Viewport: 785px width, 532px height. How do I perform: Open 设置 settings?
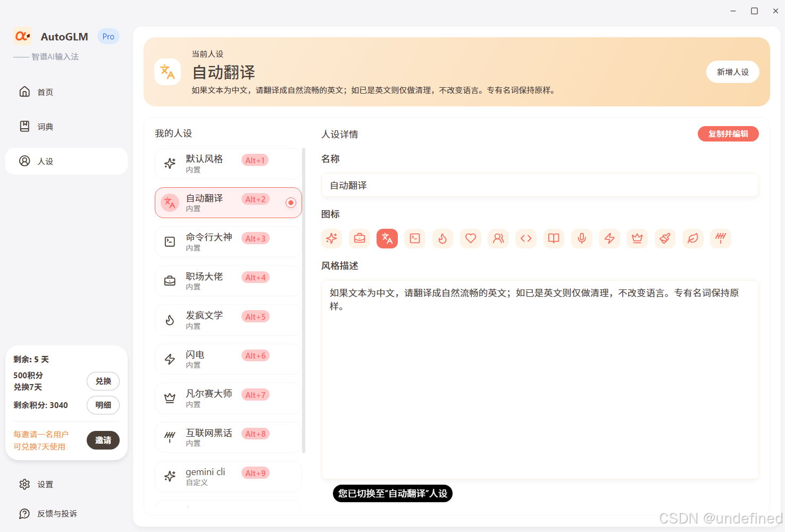point(66,484)
